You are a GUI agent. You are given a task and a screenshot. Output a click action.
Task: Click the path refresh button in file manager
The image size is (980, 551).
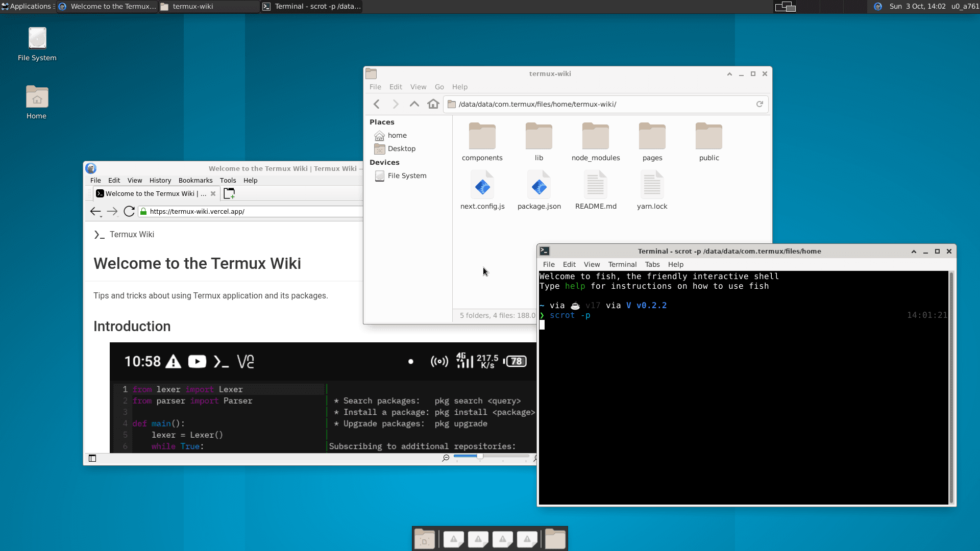760,104
